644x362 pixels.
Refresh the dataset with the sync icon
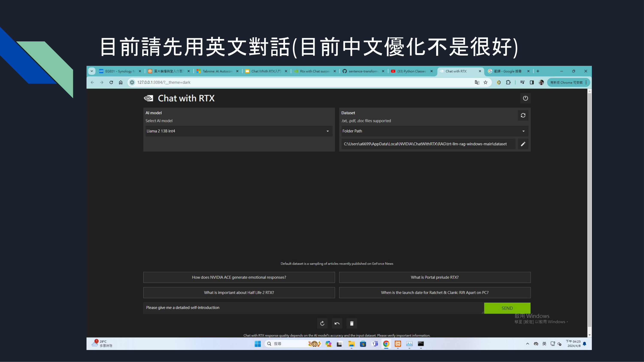[523, 115]
